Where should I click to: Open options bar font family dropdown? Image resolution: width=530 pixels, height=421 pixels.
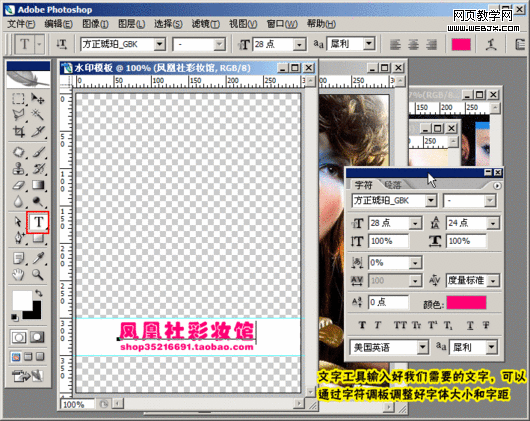pyautogui.click(x=160, y=44)
